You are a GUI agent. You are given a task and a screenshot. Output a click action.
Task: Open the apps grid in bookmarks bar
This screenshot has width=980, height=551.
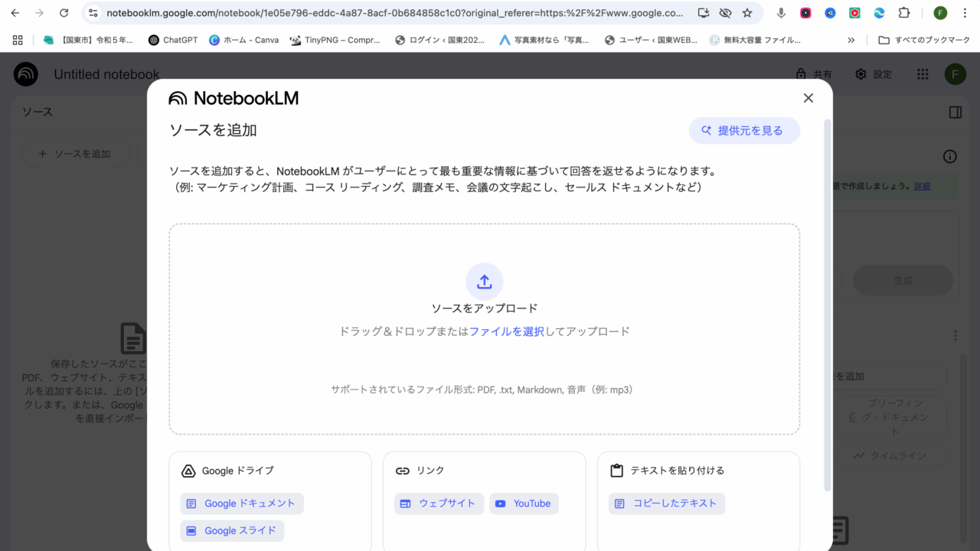(x=18, y=40)
